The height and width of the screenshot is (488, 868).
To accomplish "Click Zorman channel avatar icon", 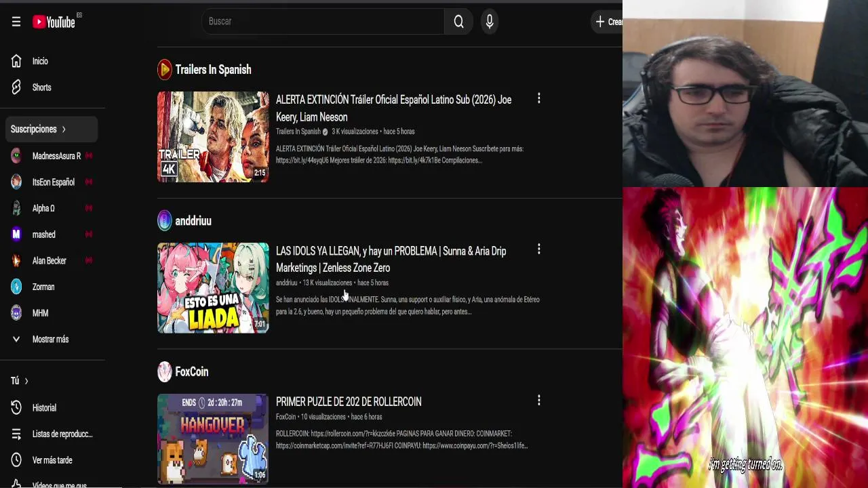I will tap(16, 287).
